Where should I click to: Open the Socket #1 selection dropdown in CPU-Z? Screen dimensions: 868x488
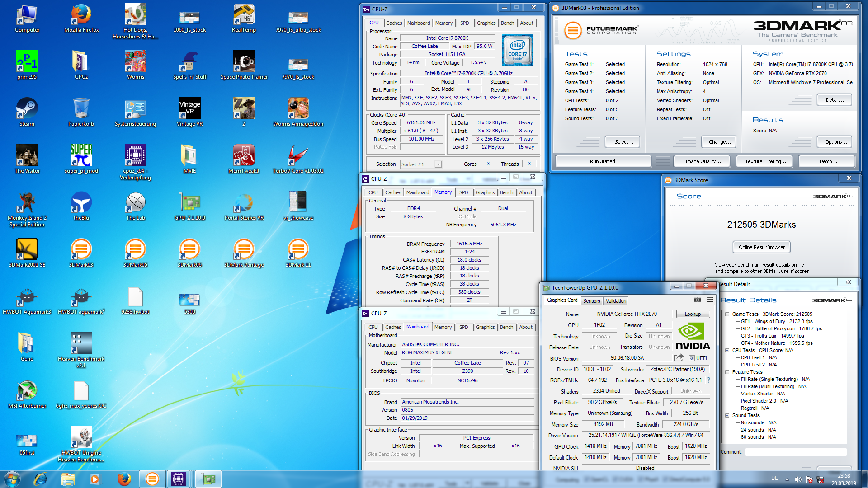point(421,164)
